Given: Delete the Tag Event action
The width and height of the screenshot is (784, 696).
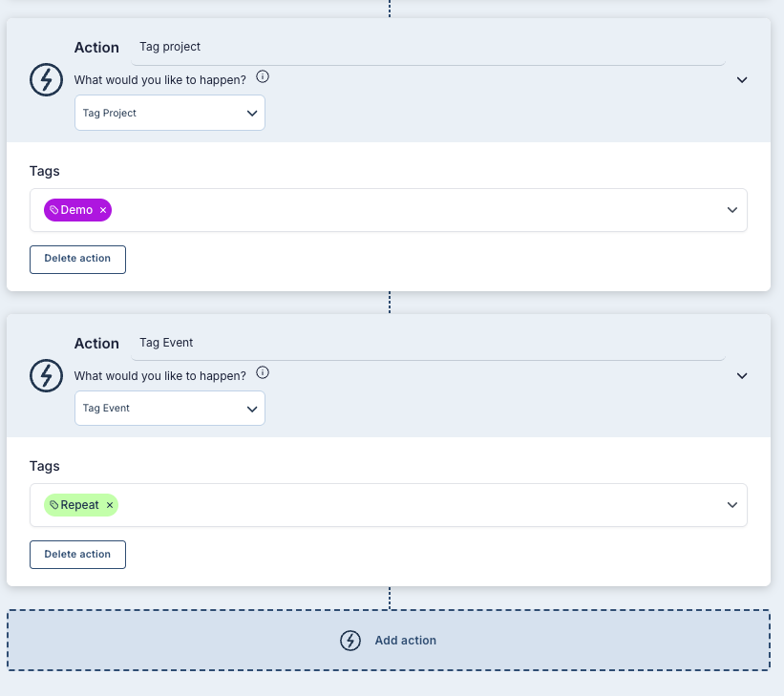Looking at the screenshot, I should point(77,555).
